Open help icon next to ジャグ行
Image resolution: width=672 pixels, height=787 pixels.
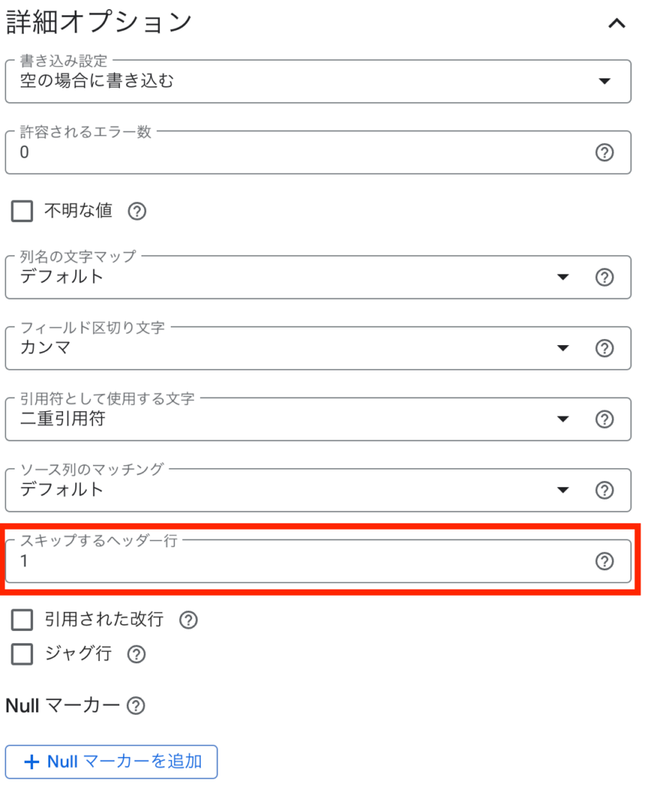click(x=136, y=654)
